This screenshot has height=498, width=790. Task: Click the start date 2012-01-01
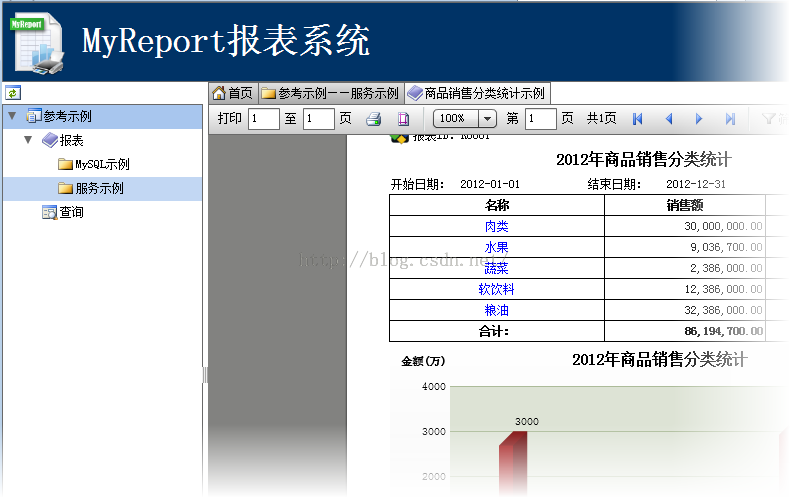[x=490, y=184]
